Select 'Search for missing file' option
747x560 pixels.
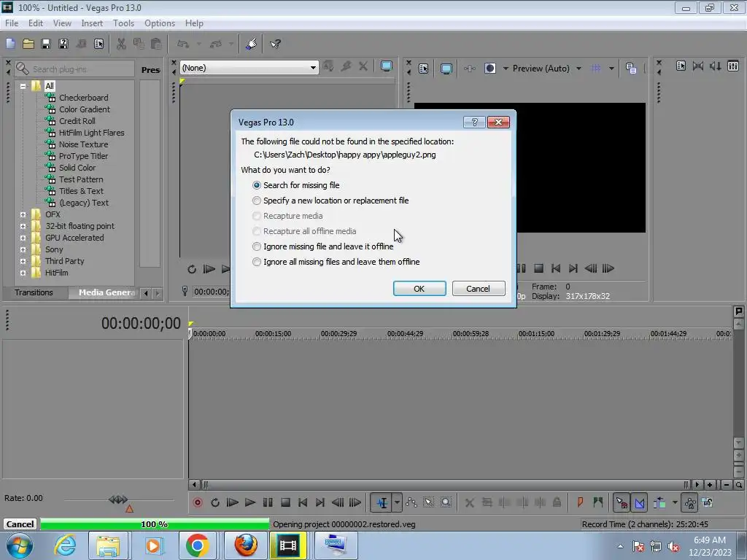[x=296, y=185]
